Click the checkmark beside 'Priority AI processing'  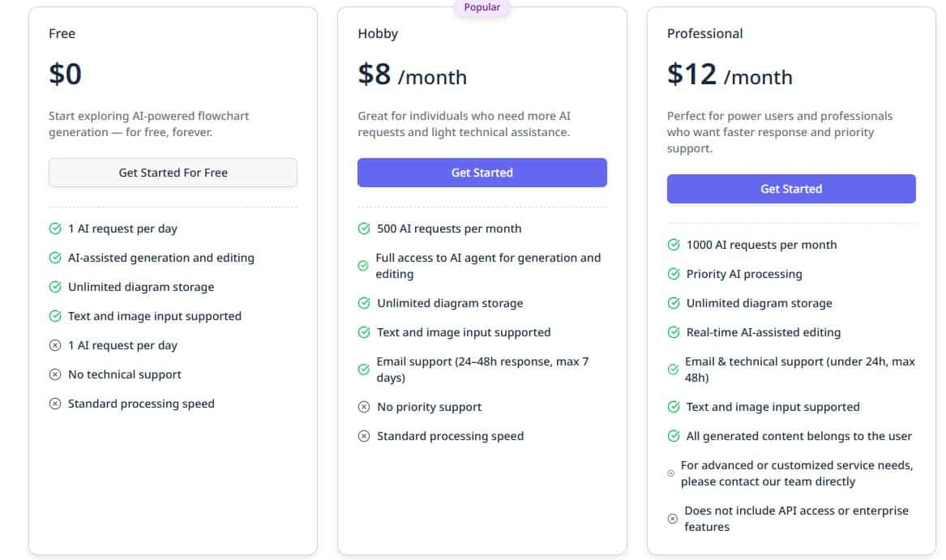tap(673, 274)
